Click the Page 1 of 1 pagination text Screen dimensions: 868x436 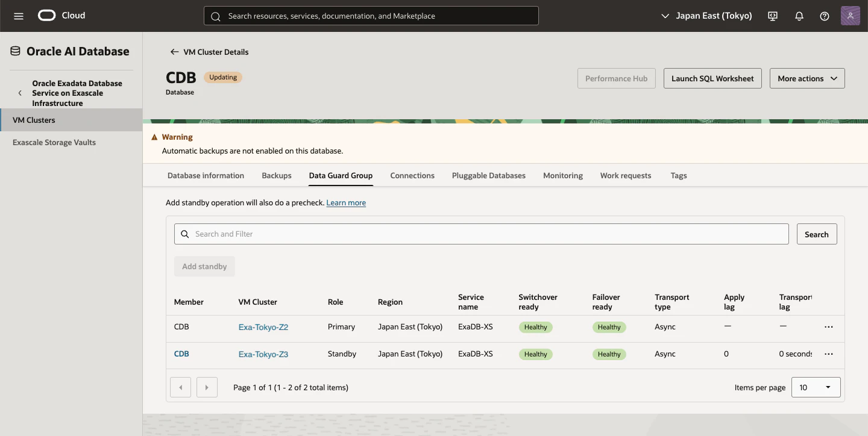(291, 388)
